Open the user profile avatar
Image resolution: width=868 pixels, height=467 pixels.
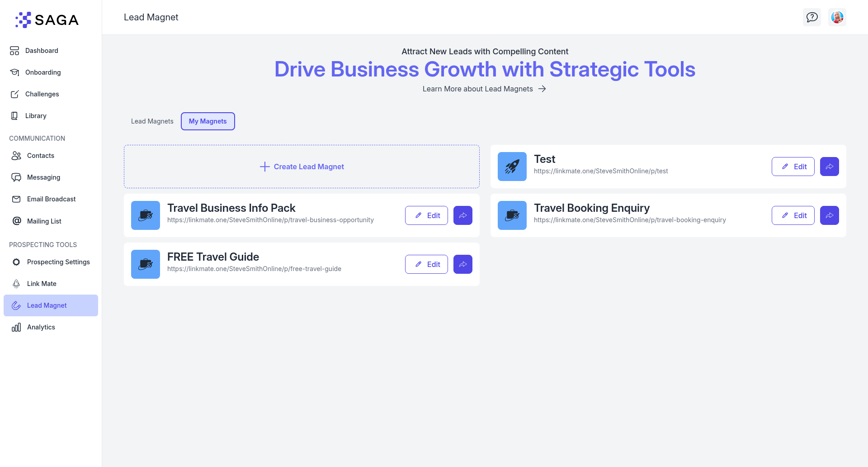pos(837,17)
